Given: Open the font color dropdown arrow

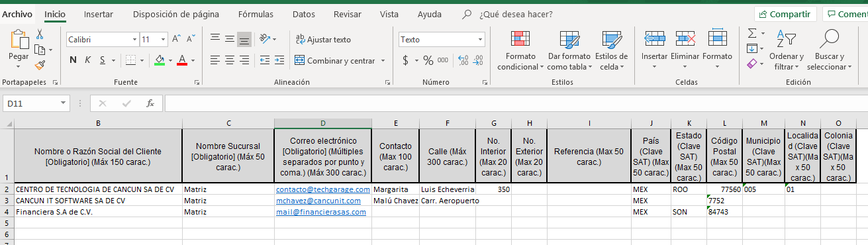Looking at the screenshot, I should tap(193, 60).
